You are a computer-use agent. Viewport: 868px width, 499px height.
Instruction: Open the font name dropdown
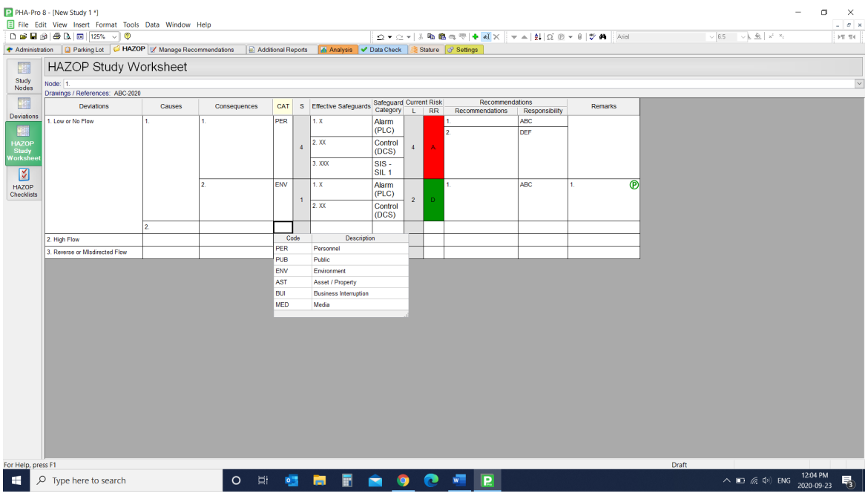(x=711, y=36)
